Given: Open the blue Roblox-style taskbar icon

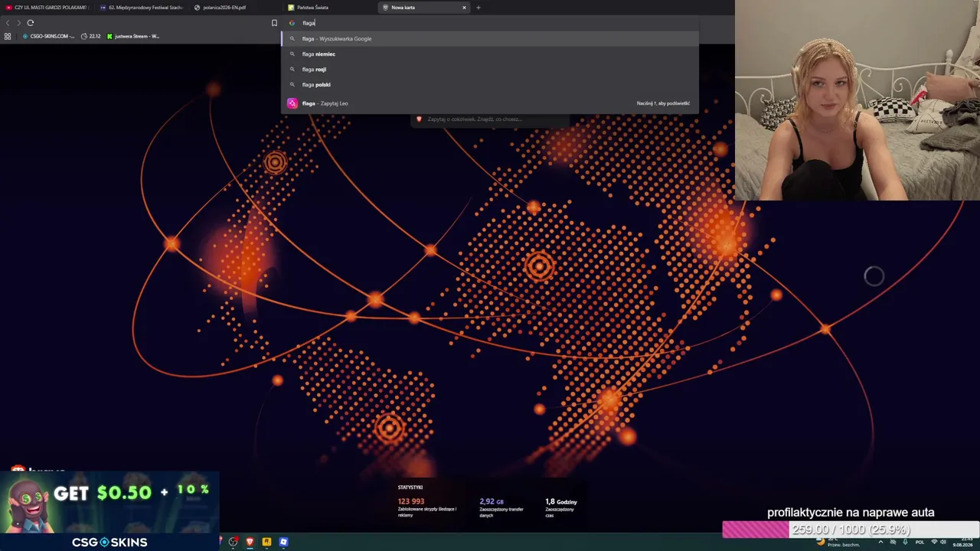Looking at the screenshot, I should tap(283, 542).
